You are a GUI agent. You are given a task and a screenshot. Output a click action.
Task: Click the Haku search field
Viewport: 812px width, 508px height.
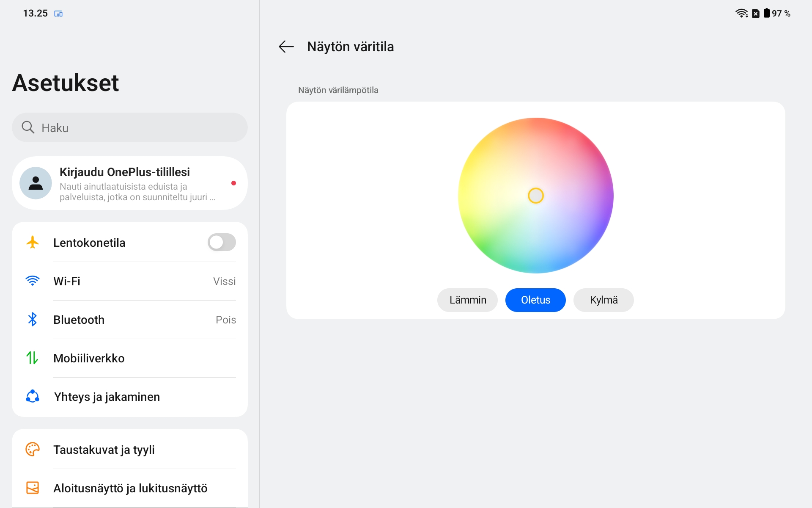click(x=130, y=127)
